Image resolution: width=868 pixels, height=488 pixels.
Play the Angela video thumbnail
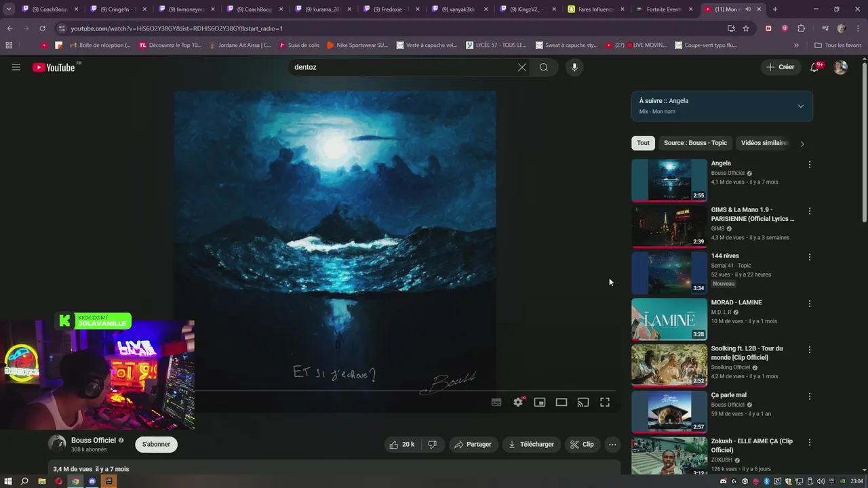(x=669, y=180)
